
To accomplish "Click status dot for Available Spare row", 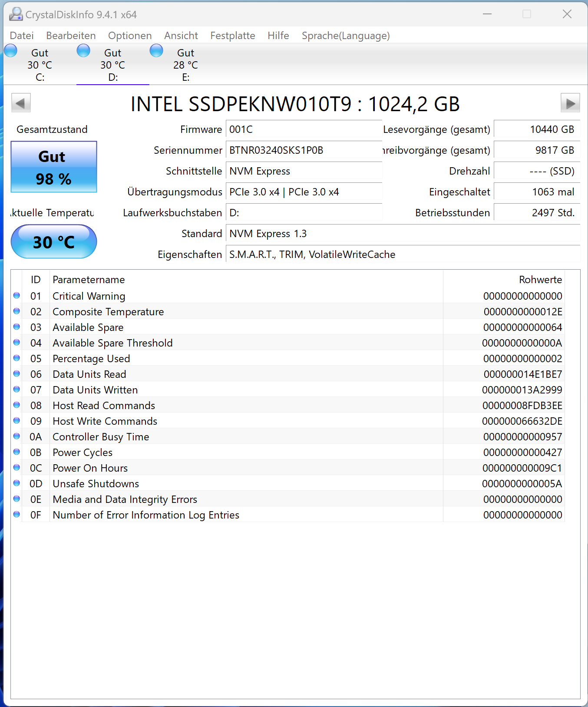I will coord(17,327).
